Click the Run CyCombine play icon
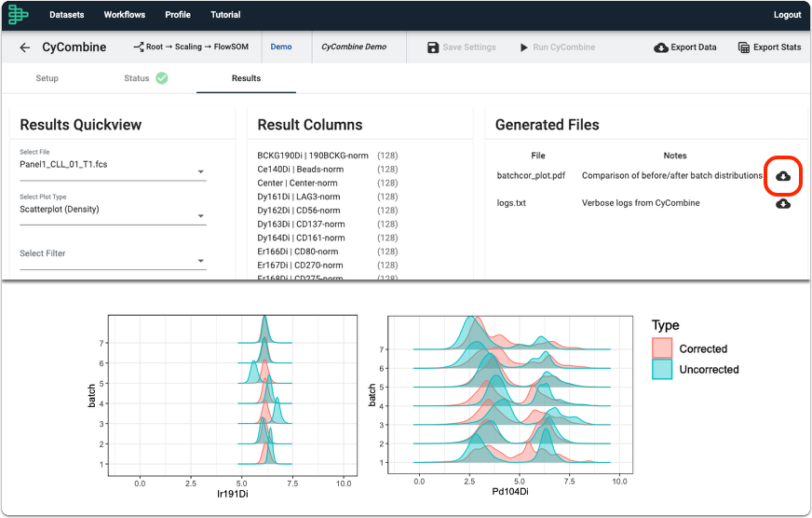 523,48
